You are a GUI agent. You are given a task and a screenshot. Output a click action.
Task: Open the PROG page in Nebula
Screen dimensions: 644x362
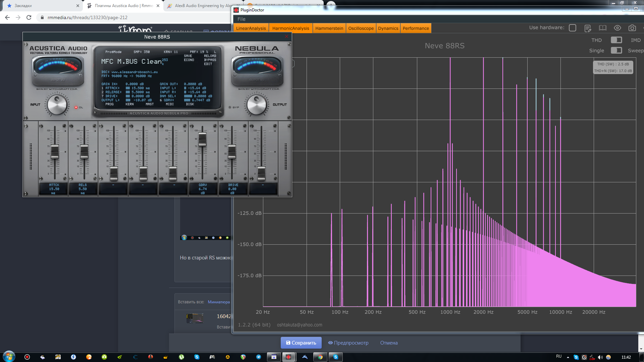coord(109,104)
